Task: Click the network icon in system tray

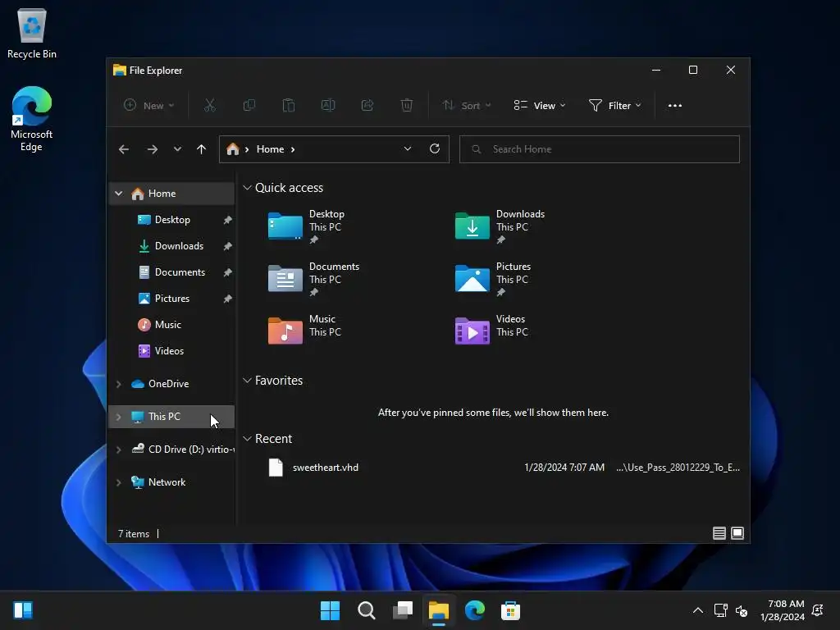Action: (720, 610)
